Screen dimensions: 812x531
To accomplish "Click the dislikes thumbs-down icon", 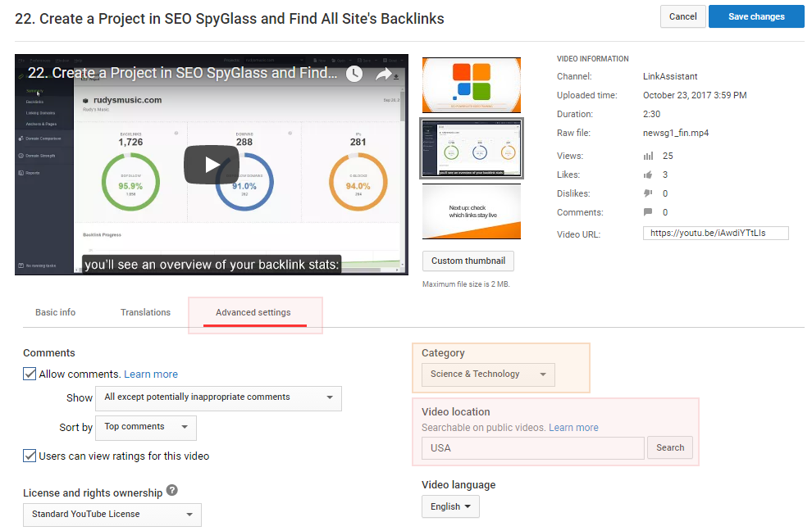I will coord(648,193).
